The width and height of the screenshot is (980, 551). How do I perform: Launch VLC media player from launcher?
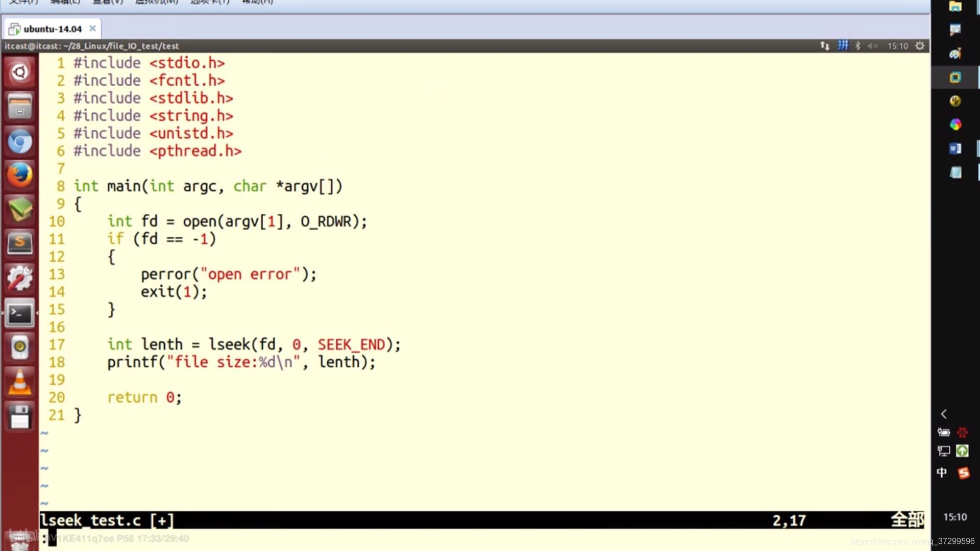click(20, 382)
